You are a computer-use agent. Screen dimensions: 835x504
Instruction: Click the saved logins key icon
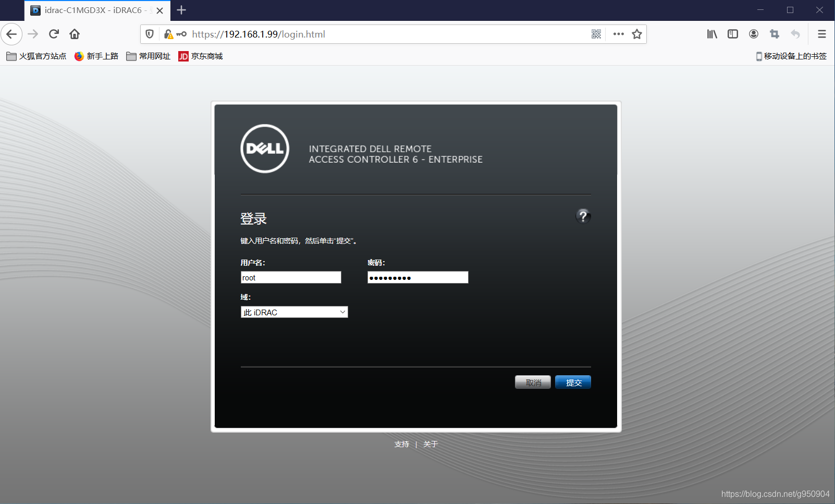pyautogui.click(x=181, y=34)
